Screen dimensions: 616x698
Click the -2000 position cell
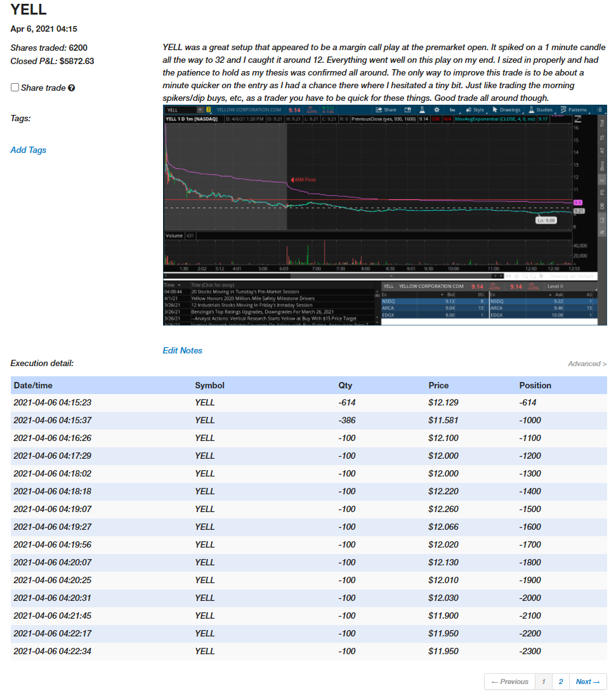(530, 598)
